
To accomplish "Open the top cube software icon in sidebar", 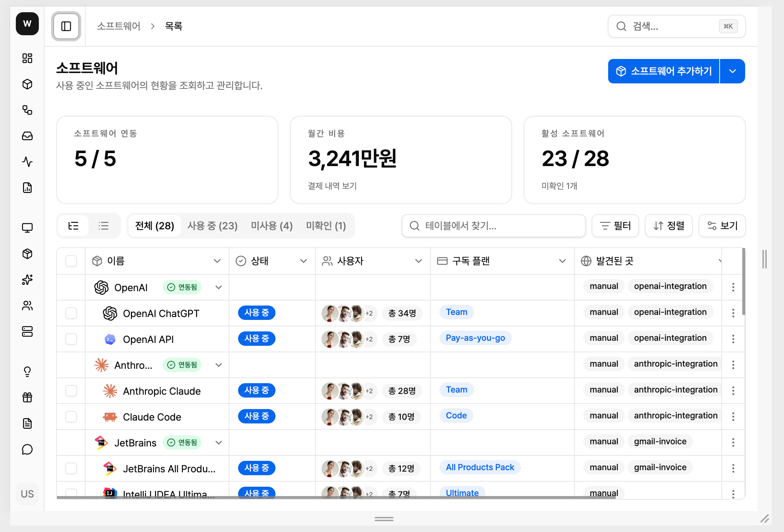I will tap(27, 84).
